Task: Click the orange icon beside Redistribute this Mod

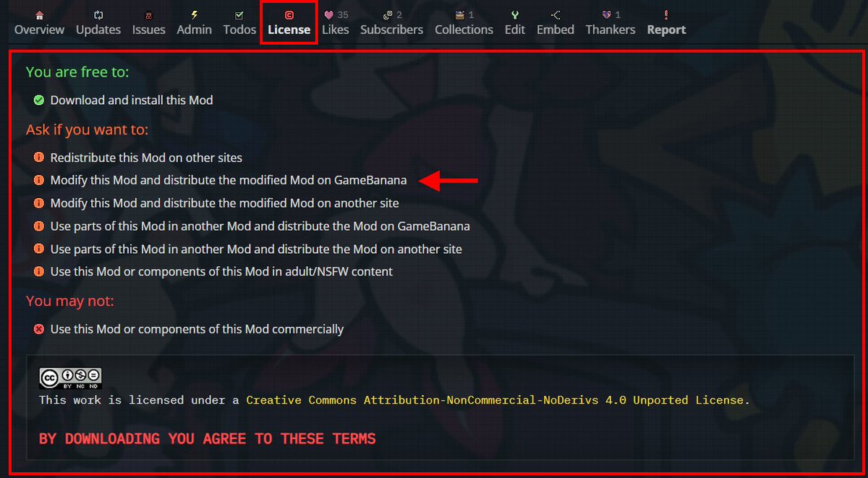Action: [x=39, y=157]
